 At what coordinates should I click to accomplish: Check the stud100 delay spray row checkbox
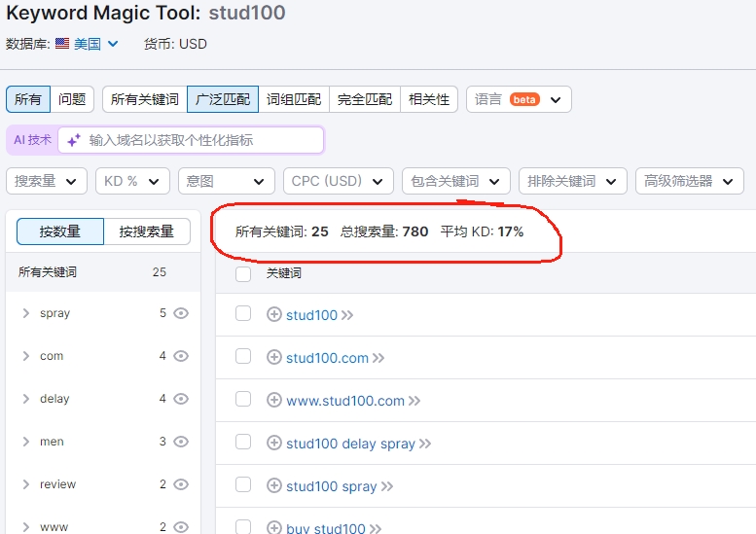243,442
